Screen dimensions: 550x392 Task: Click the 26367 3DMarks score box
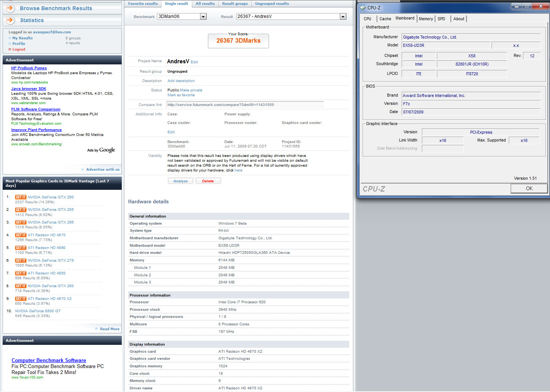pyautogui.click(x=238, y=41)
